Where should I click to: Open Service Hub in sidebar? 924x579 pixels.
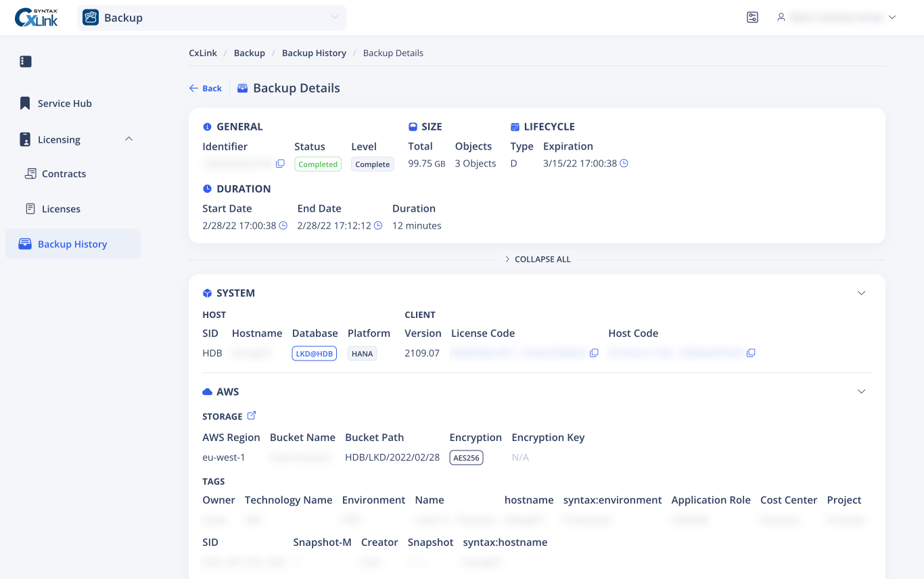[x=64, y=103]
